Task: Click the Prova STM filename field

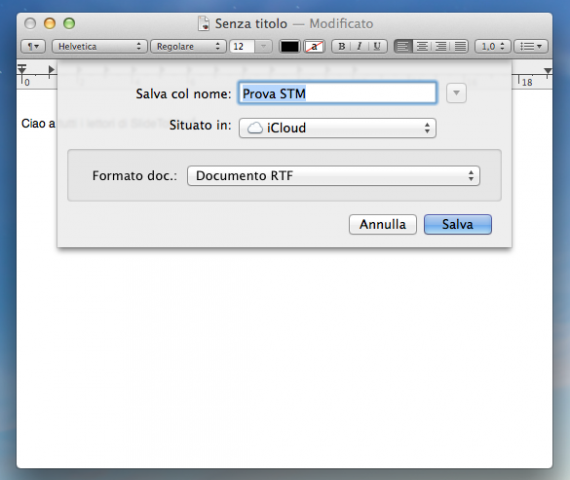Action: coord(337,93)
